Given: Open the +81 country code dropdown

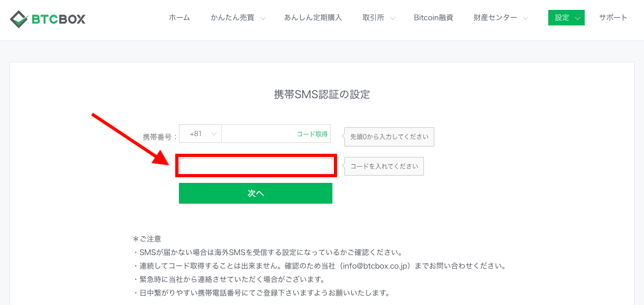Looking at the screenshot, I should coord(200,134).
